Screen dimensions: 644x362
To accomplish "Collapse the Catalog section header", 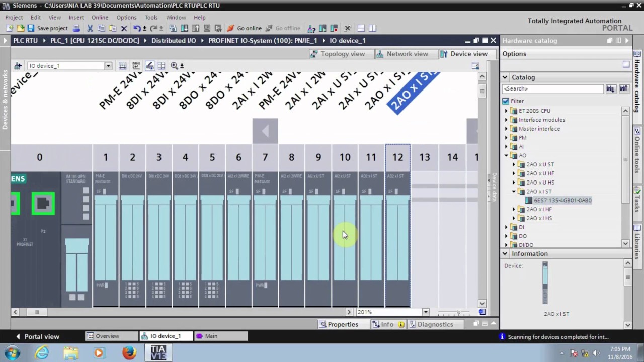I will [x=505, y=77].
